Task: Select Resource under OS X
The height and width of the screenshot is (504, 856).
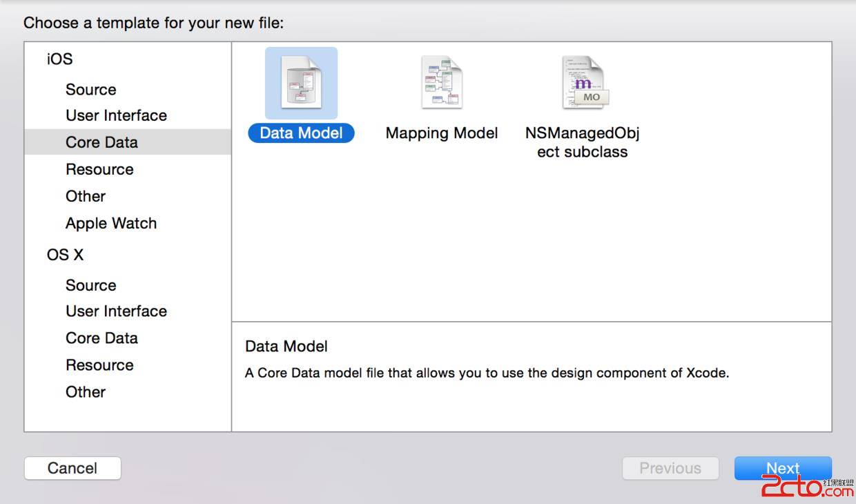Action: click(99, 365)
